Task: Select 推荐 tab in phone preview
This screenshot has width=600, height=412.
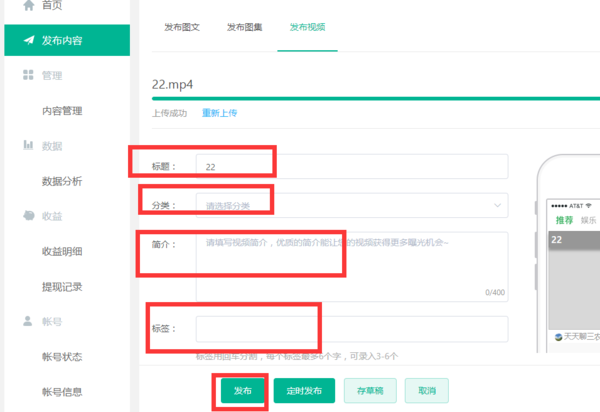Action: (564, 220)
